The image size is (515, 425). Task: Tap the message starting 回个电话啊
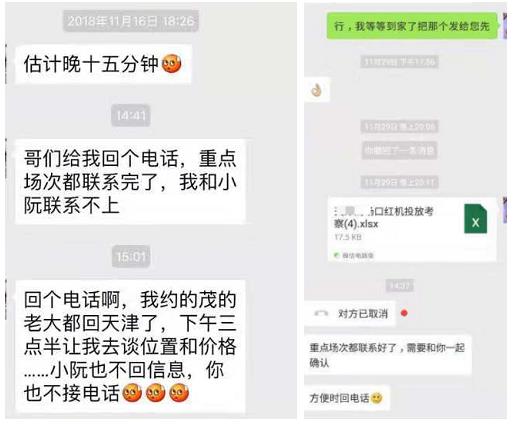(131, 346)
